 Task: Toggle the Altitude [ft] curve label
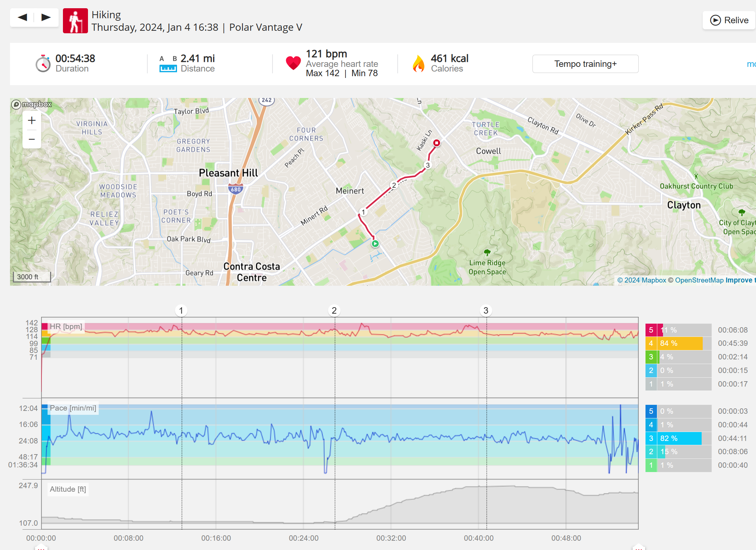pyautogui.click(x=68, y=489)
